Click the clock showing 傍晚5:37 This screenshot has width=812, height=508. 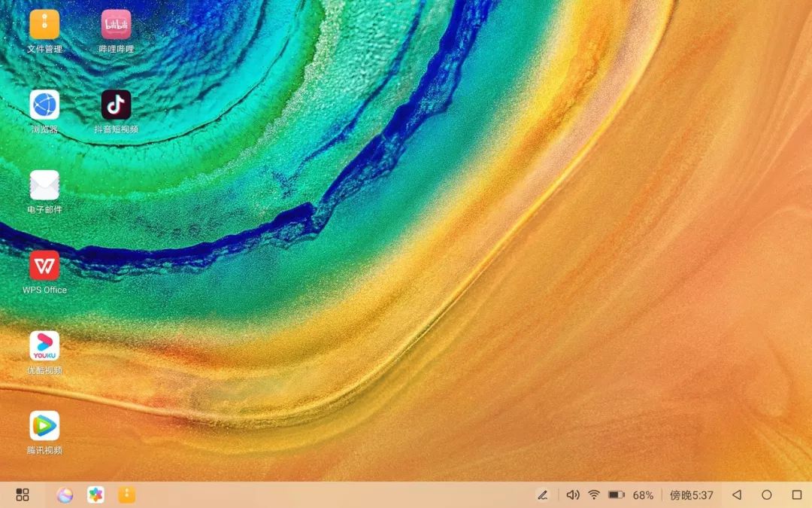pyautogui.click(x=692, y=495)
